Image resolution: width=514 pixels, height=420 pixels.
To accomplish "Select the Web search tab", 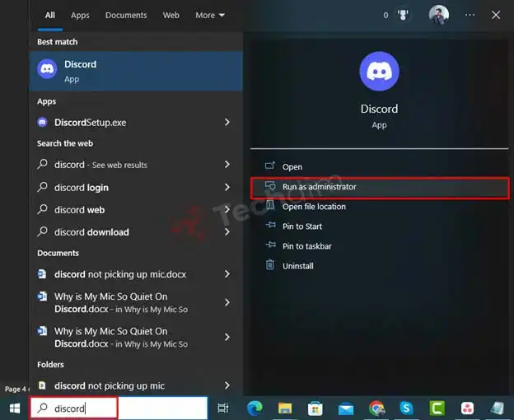I will click(x=171, y=16).
